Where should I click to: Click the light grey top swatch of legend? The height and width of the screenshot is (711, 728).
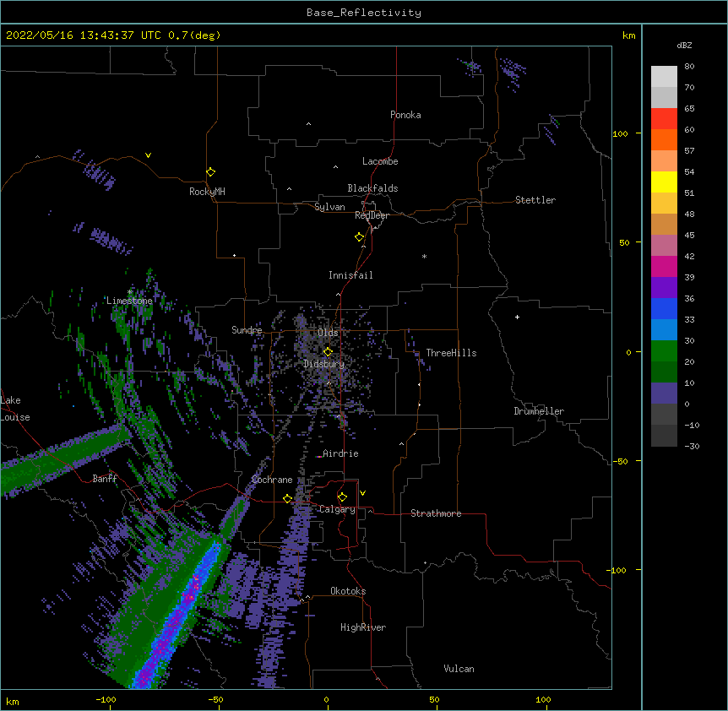click(x=664, y=77)
